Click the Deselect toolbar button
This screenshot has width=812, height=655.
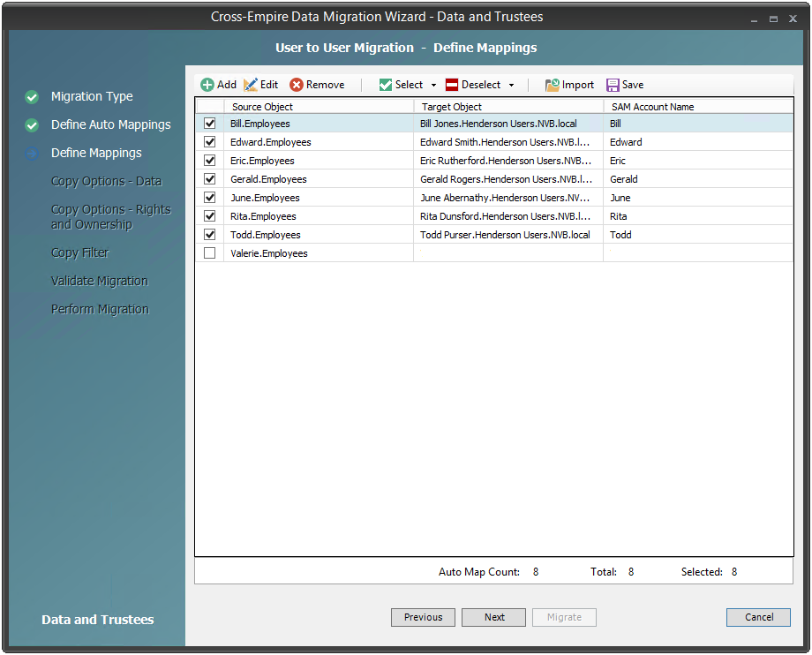click(473, 85)
